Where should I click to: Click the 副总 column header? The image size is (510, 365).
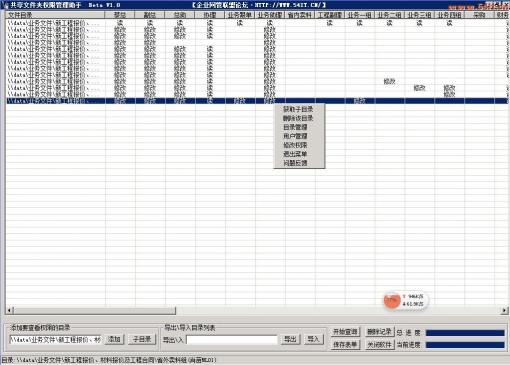tap(150, 15)
